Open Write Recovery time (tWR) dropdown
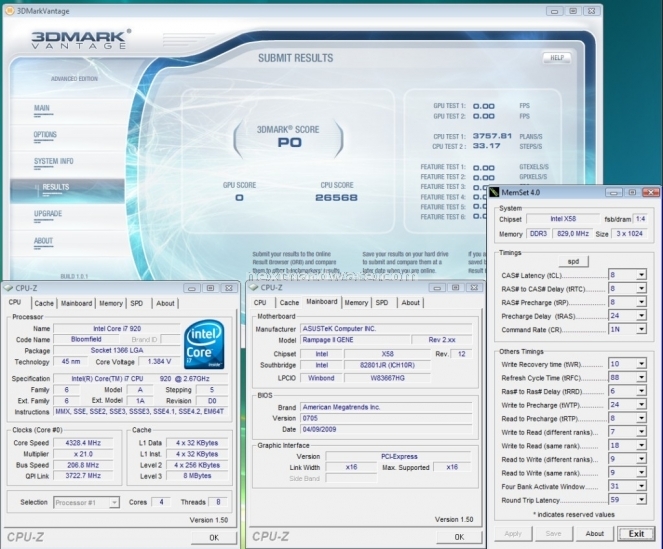 point(641,364)
